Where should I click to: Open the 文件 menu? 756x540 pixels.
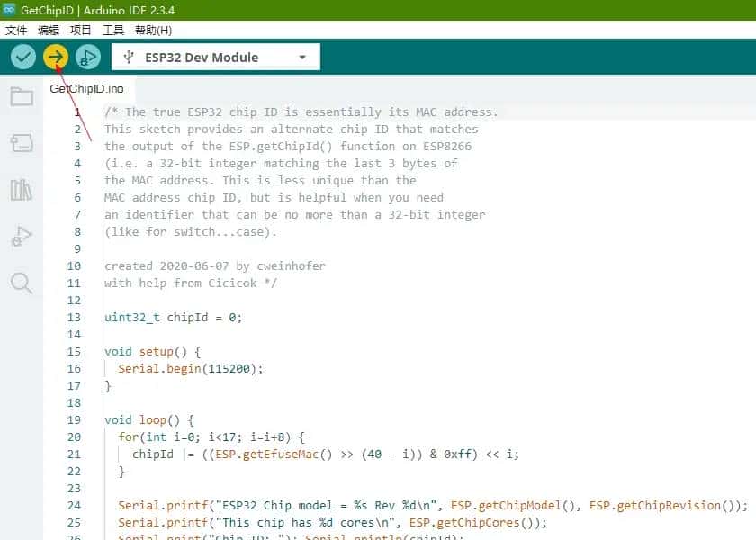point(16,30)
